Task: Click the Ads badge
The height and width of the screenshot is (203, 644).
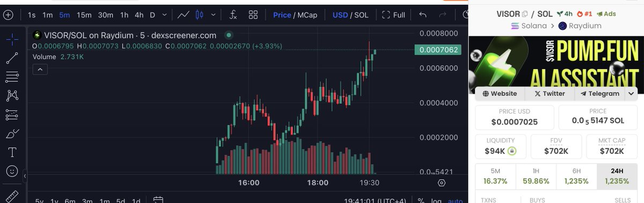Action: click(606, 14)
